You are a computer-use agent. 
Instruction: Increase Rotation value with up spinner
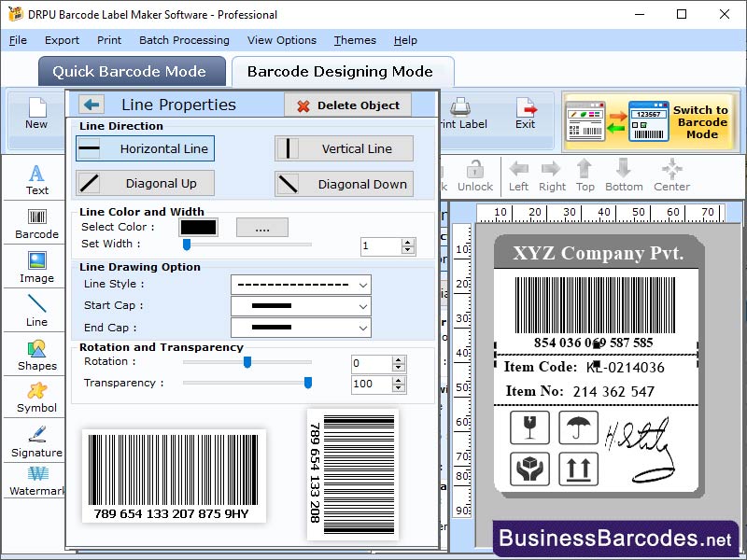399,359
